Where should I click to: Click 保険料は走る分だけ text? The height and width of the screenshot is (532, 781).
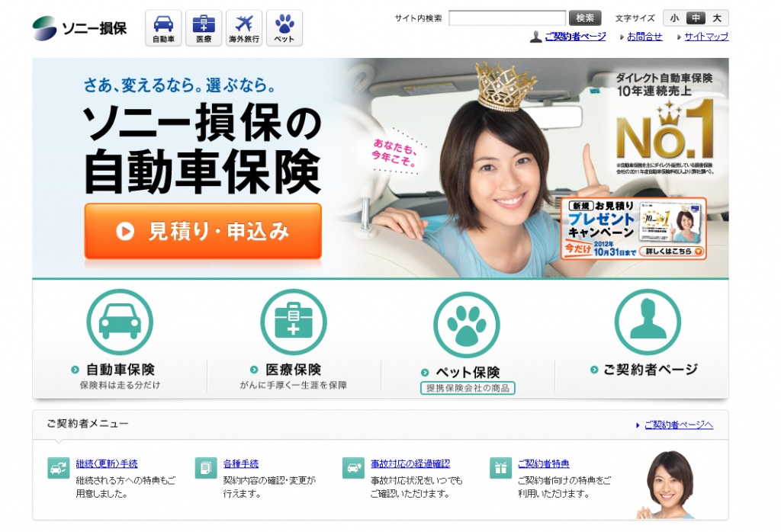tap(120, 385)
